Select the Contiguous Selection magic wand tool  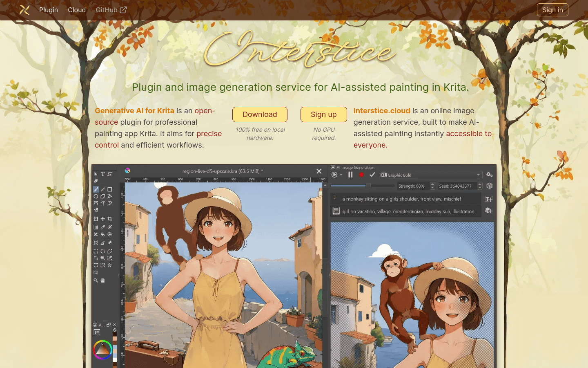[102, 258]
